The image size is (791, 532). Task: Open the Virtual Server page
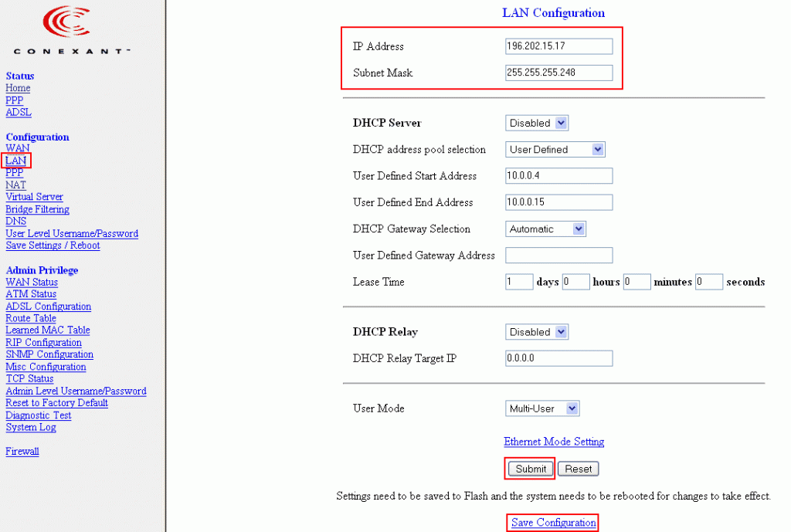pos(34,196)
